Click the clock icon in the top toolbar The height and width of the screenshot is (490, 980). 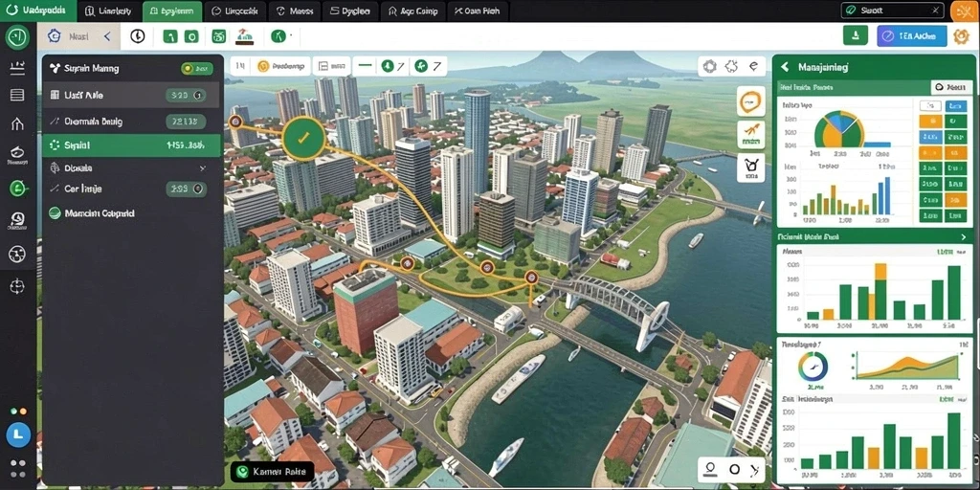tap(138, 36)
